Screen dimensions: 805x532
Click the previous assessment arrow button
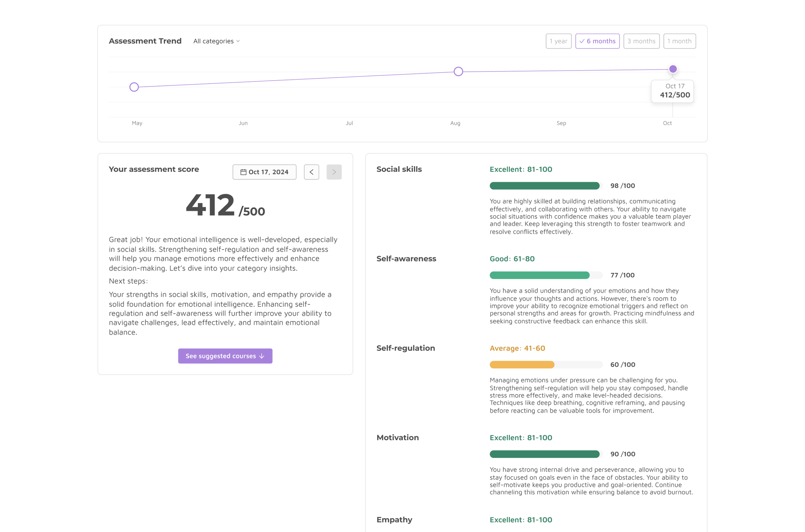[311, 172]
